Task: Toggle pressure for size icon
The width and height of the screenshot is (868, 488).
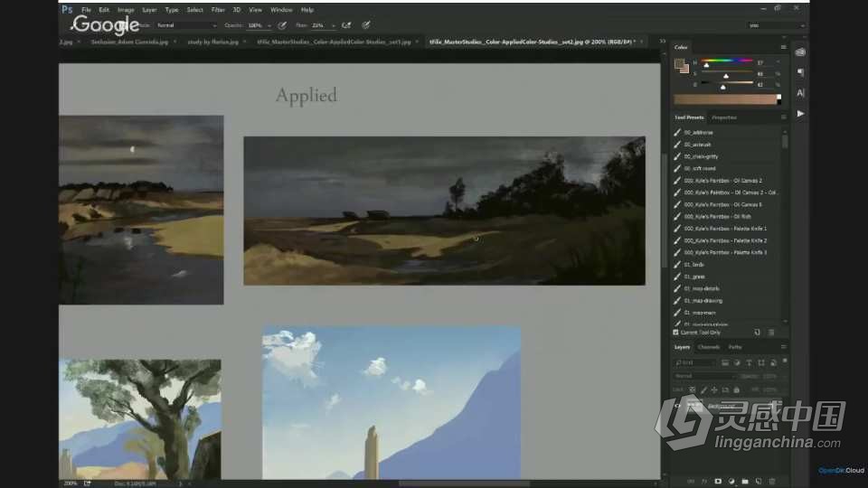Action: [366, 25]
